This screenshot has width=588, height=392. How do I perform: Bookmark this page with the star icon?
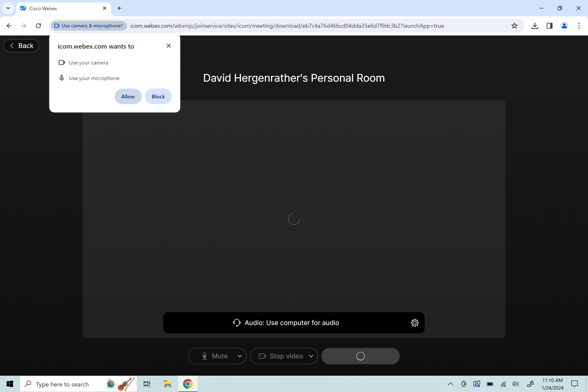click(514, 26)
